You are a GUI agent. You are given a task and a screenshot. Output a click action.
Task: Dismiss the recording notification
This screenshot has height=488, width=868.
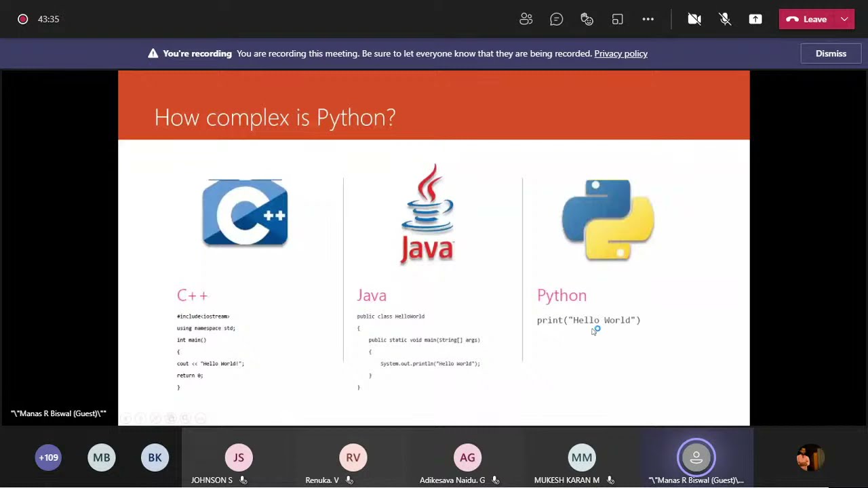[831, 54]
